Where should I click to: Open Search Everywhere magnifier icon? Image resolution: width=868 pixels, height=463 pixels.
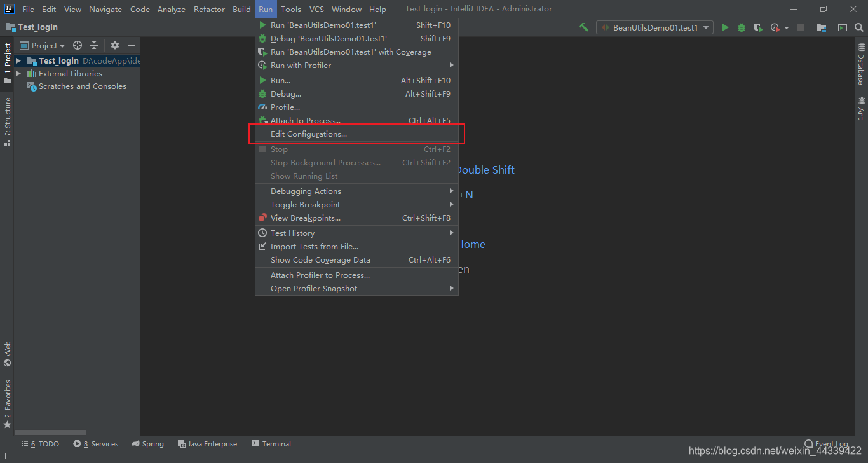(x=859, y=27)
